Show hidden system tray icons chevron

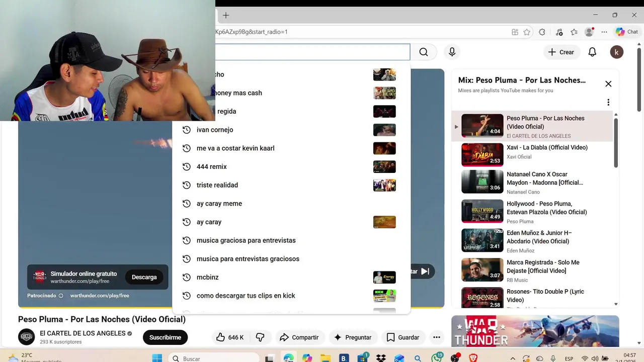coord(512,358)
